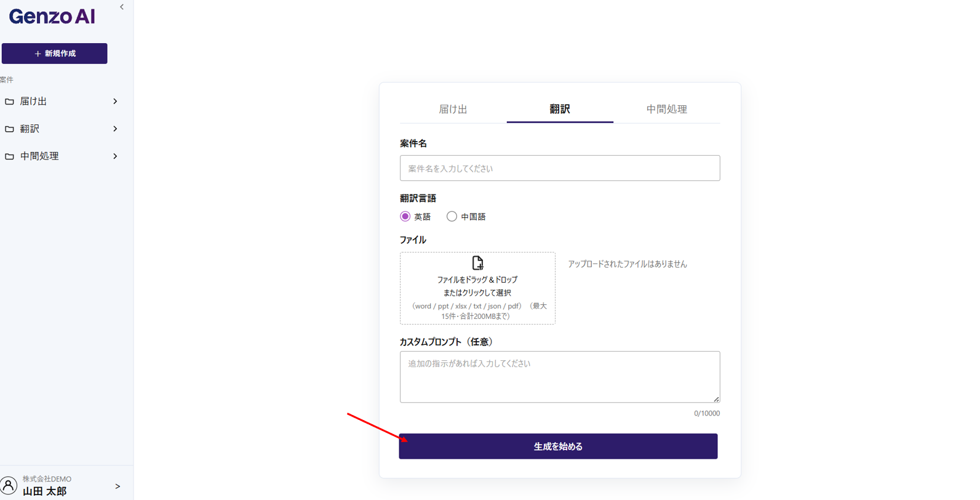Click the 案件名 field label
The width and height of the screenshot is (980, 500).
coord(413,143)
